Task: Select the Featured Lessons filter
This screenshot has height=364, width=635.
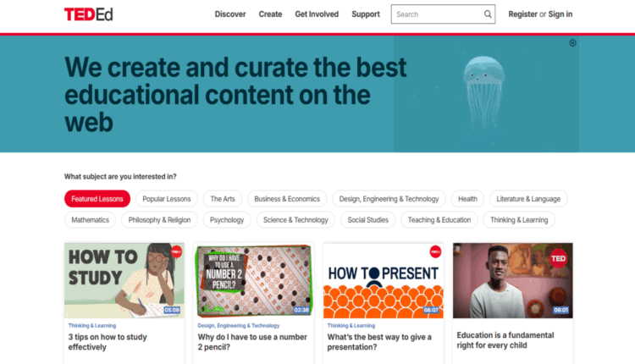Action: pyautogui.click(x=97, y=199)
